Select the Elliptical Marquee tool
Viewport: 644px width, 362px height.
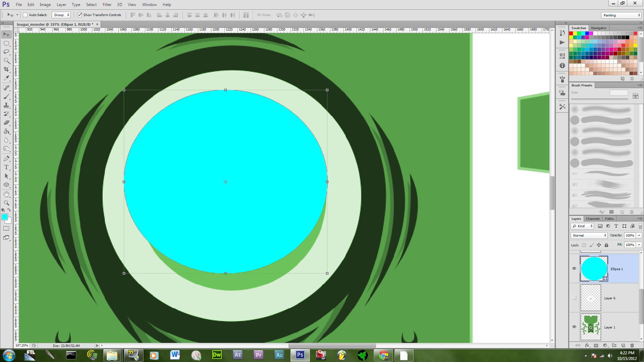pos(6,43)
